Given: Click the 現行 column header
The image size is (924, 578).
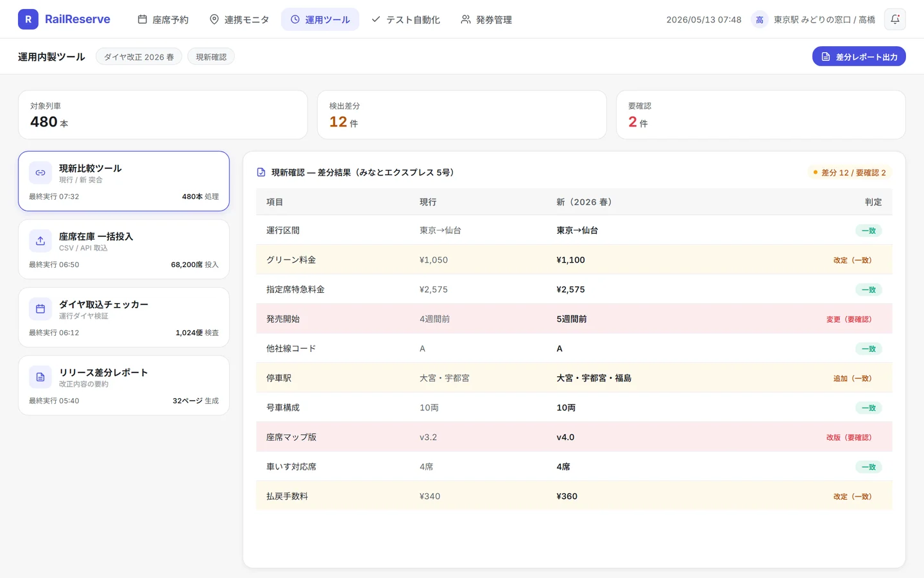Looking at the screenshot, I should click(428, 202).
